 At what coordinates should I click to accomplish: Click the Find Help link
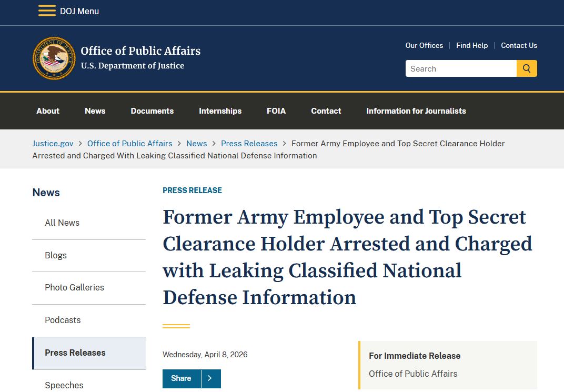tap(472, 46)
